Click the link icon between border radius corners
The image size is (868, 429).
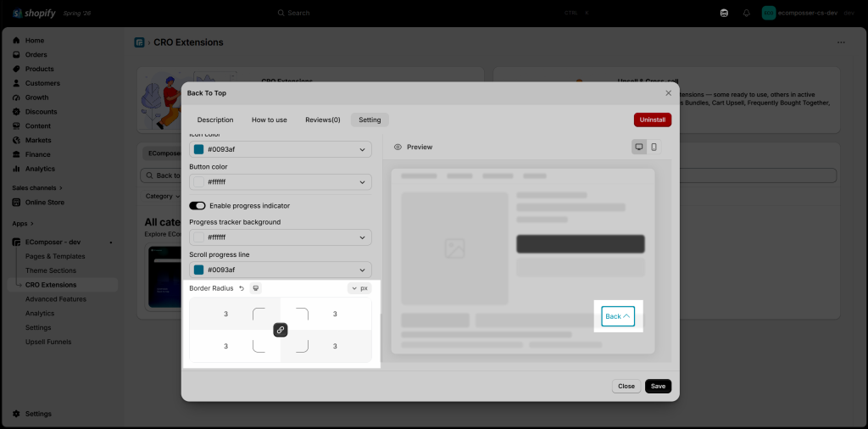(x=280, y=330)
